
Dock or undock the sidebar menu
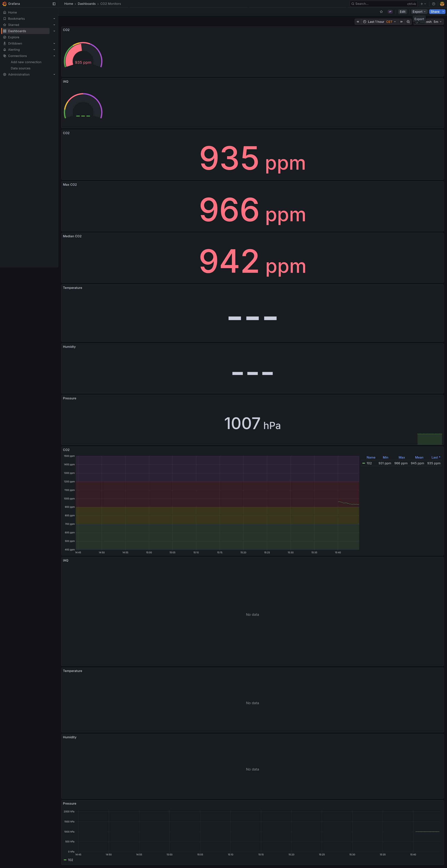pyautogui.click(x=54, y=4)
